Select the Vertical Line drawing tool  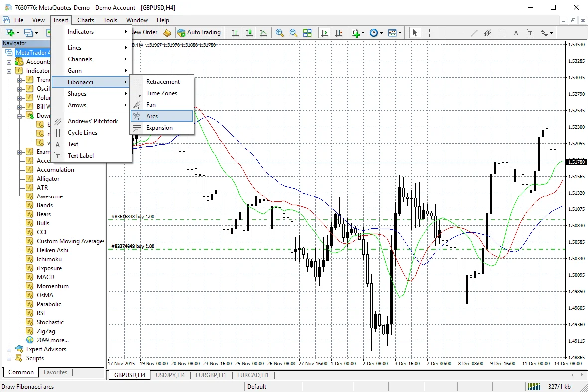point(446,32)
